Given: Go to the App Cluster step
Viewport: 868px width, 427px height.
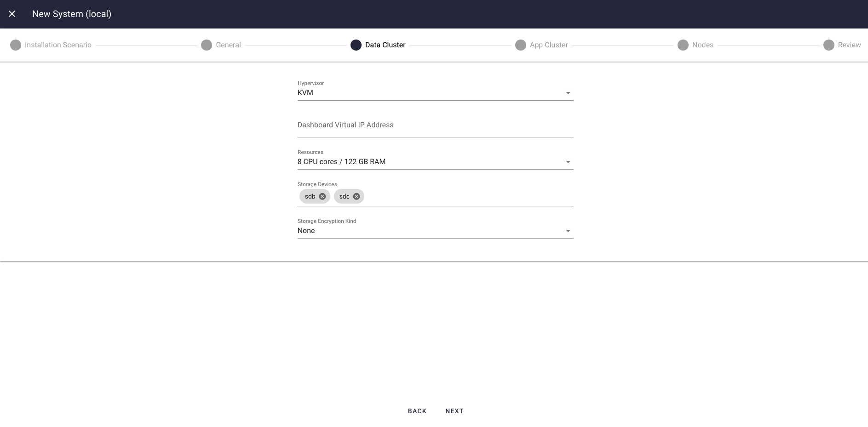Looking at the screenshot, I should pos(542,45).
